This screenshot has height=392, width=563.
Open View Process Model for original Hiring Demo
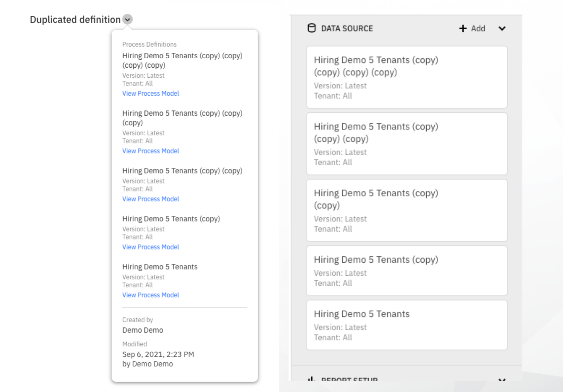click(151, 295)
